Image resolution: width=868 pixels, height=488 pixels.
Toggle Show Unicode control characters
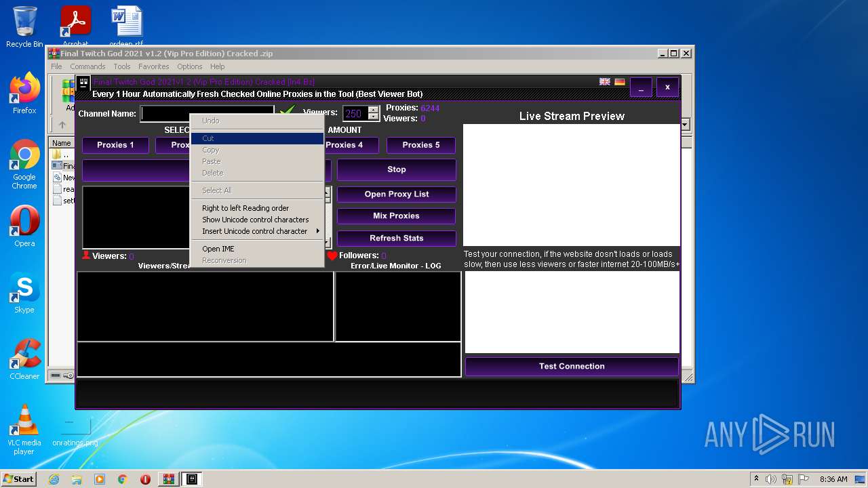(258, 220)
